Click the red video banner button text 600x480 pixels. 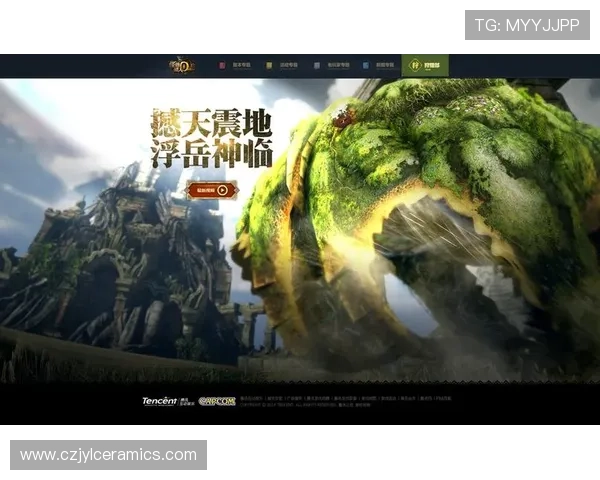click(x=206, y=189)
